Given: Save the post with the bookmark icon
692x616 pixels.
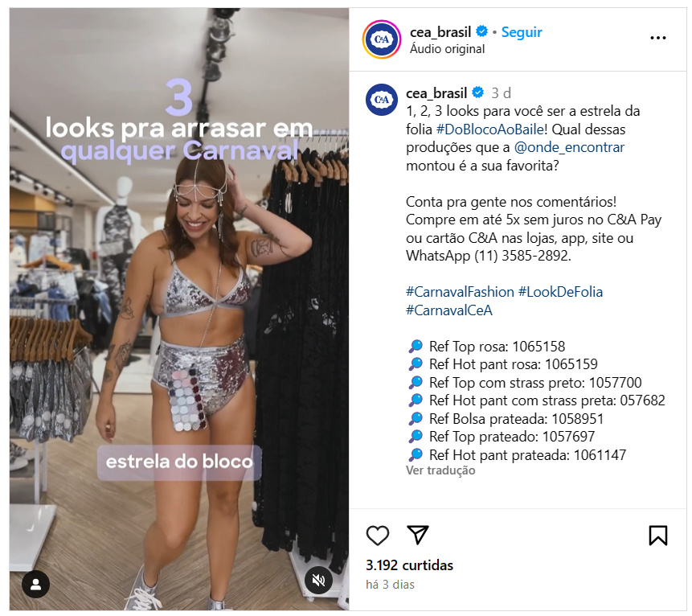Looking at the screenshot, I should pos(657,536).
